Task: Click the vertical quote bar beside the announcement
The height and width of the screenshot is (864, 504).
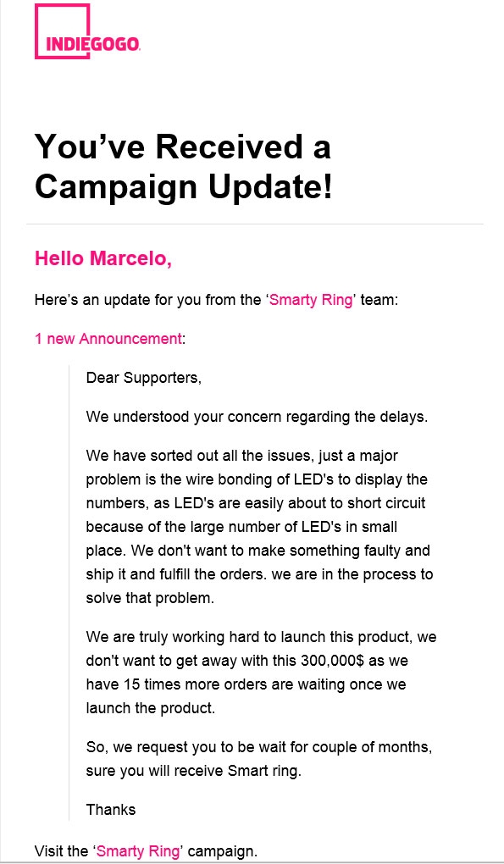Action: 69,593
